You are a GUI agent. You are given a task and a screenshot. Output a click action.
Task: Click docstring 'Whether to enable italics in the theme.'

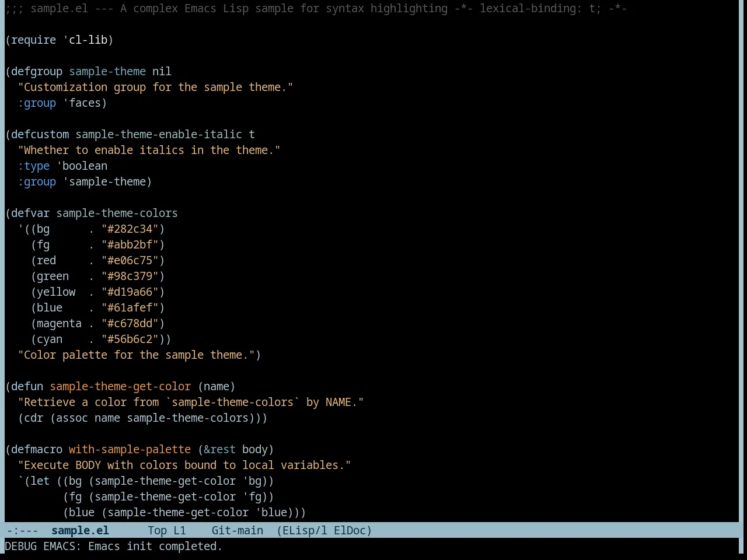pos(149,150)
